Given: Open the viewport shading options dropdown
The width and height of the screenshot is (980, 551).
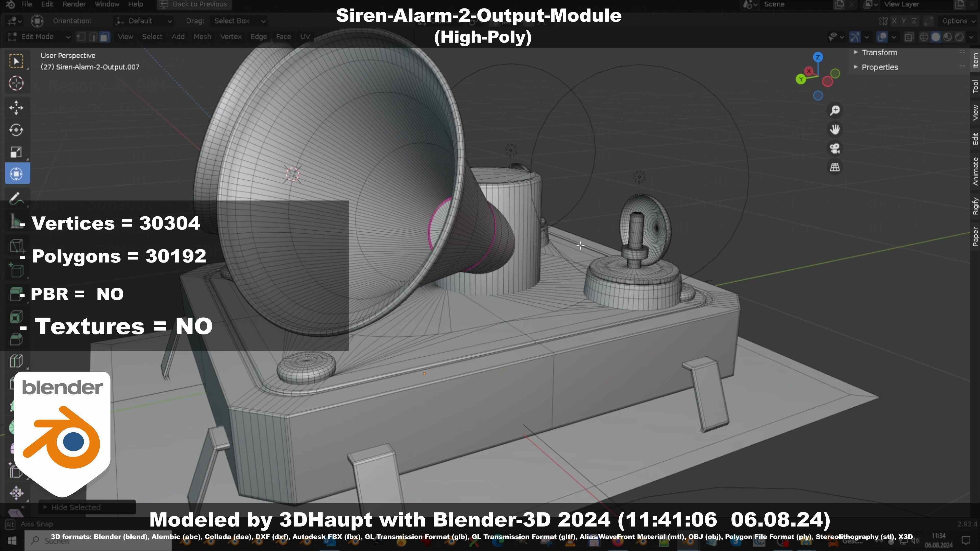Looking at the screenshot, I should point(971,37).
